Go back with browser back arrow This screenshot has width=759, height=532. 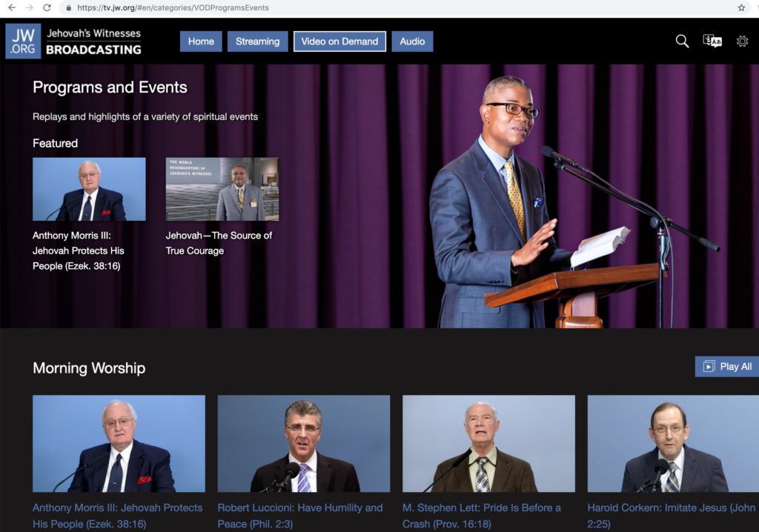click(12, 7)
